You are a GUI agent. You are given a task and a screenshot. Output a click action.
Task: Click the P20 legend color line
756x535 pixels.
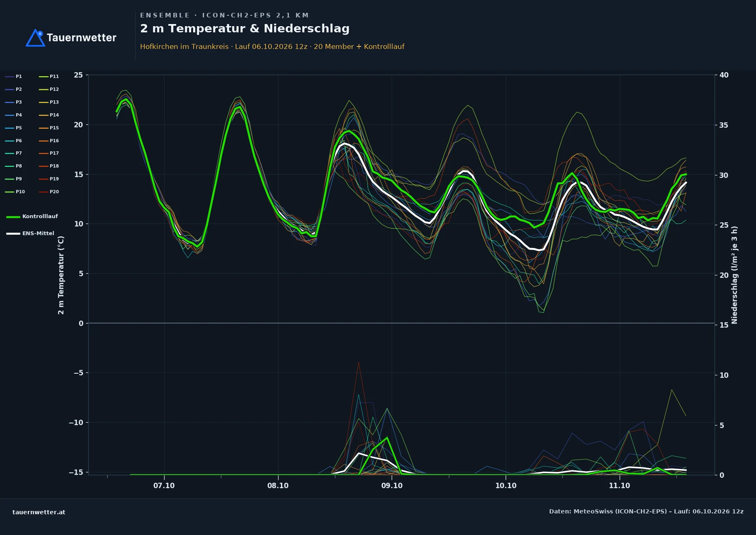44,192
